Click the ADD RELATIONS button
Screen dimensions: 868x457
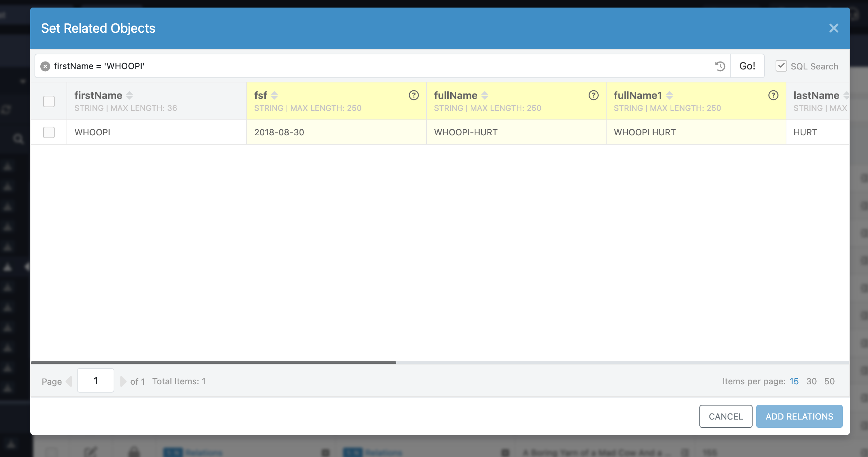pos(799,416)
